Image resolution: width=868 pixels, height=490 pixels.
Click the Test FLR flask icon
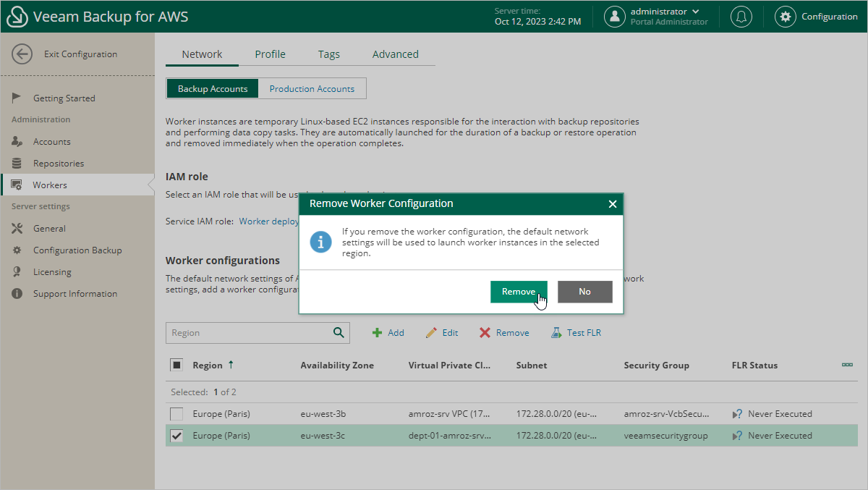point(556,333)
